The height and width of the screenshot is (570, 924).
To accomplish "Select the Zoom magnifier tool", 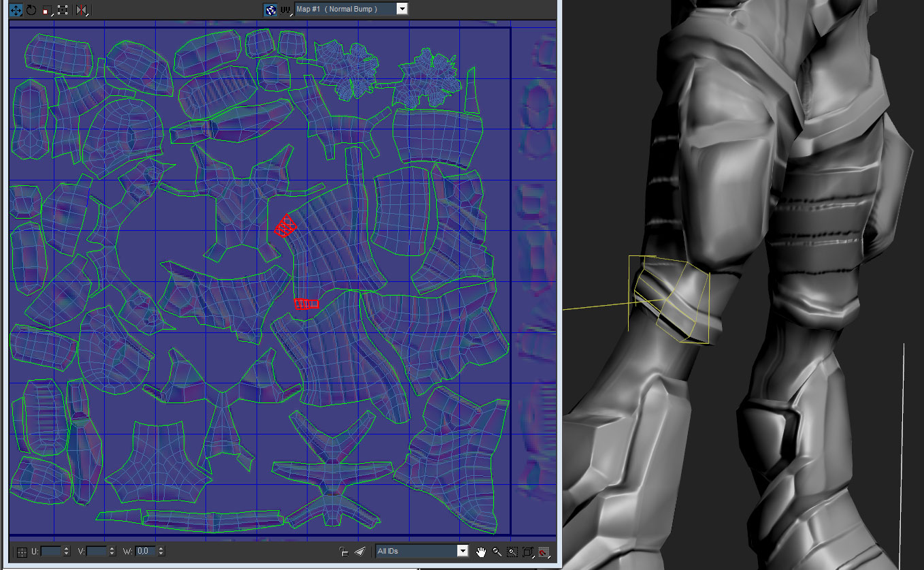I will coord(497,552).
